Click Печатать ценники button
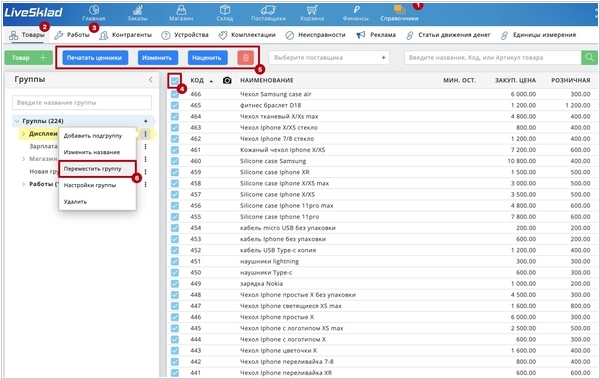 click(95, 58)
